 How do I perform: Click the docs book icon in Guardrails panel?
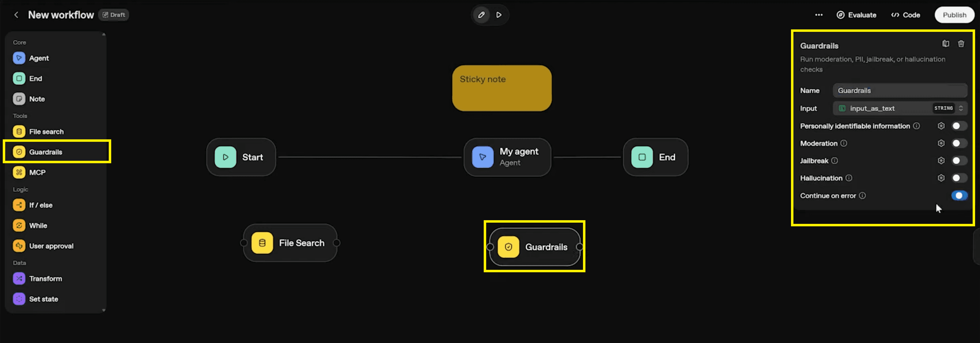[945, 44]
